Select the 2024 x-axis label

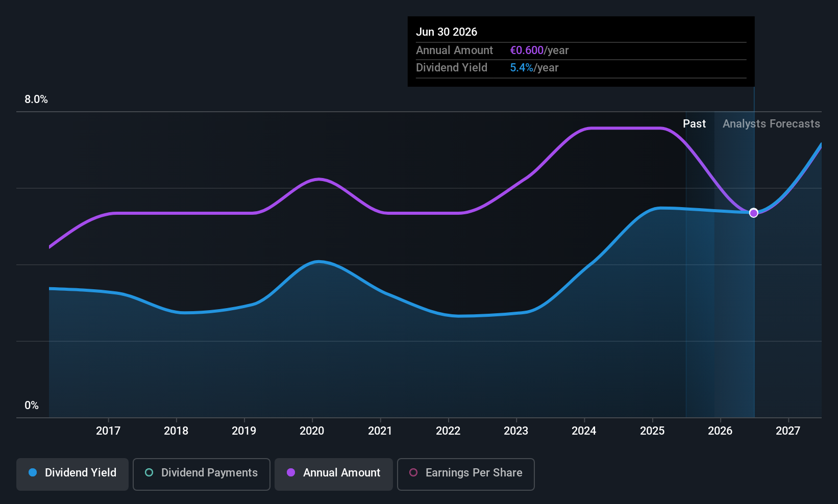point(584,431)
